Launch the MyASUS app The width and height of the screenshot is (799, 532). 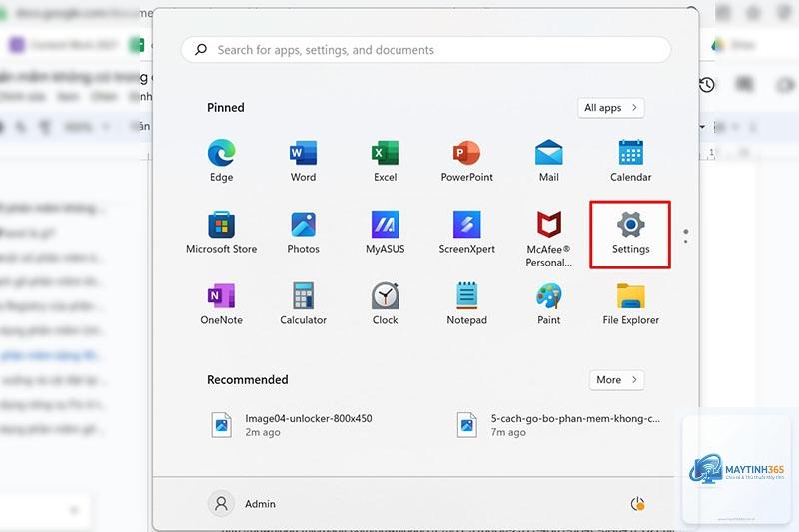[386, 233]
